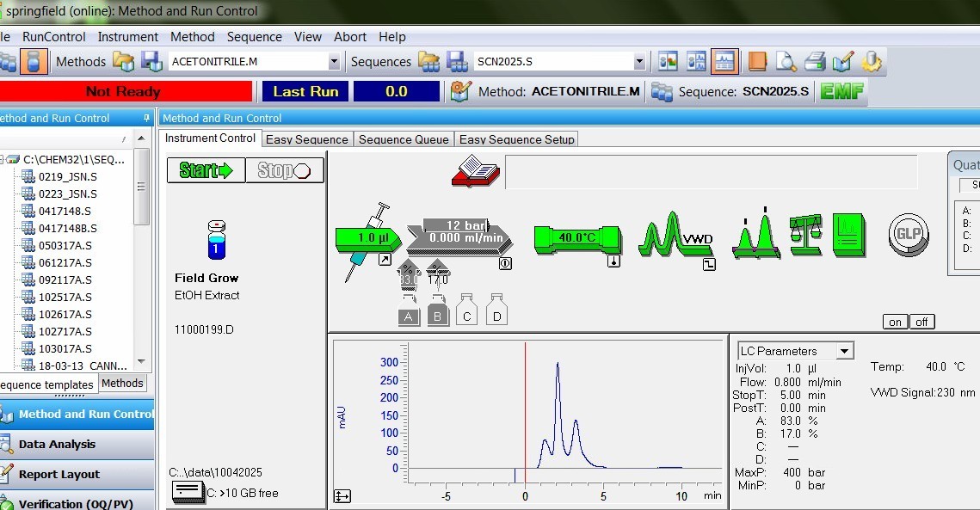This screenshot has height=510, width=980.
Task: Click the green EMF status icon
Action: (841, 91)
